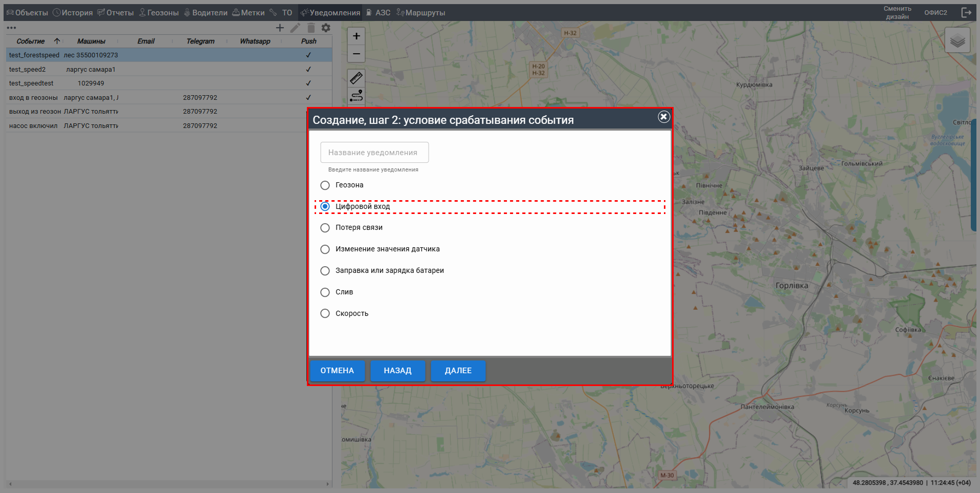Open the map layers selector
The width and height of the screenshot is (980, 493).
point(957,40)
